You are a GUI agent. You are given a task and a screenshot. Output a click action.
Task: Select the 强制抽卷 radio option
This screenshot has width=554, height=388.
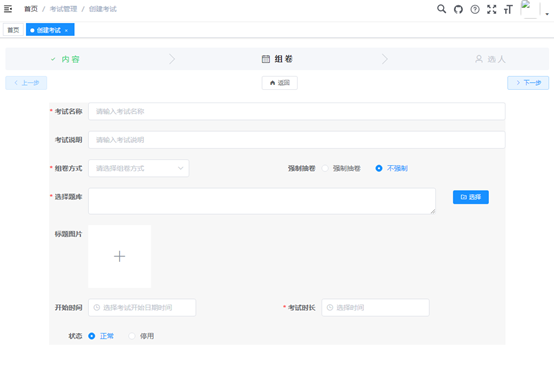pos(341,168)
